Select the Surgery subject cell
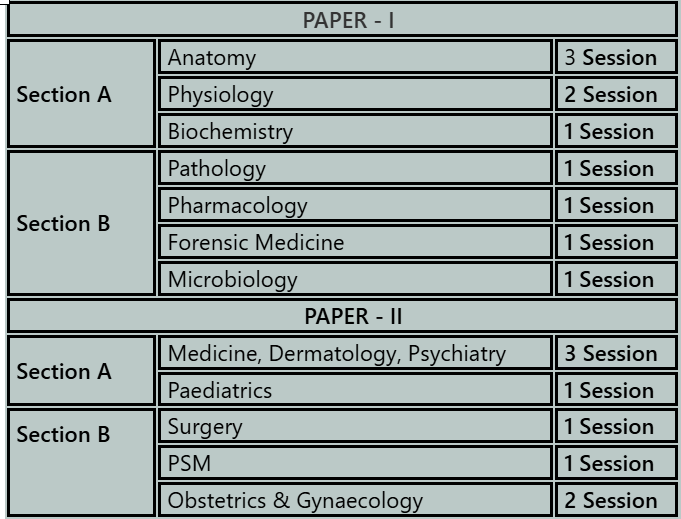 pyautogui.click(x=355, y=427)
